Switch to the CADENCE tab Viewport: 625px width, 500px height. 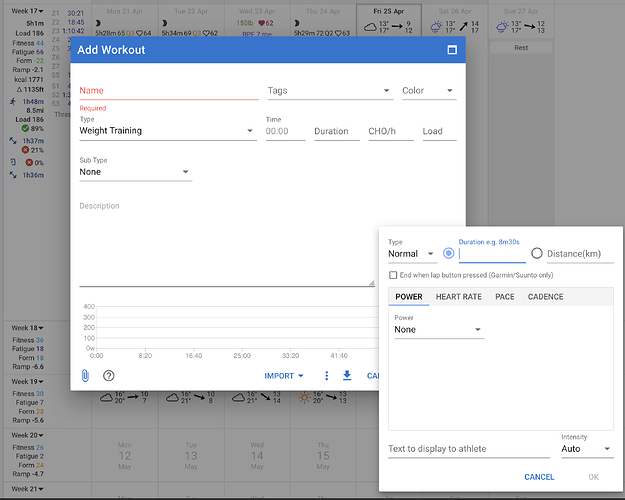pyautogui.click(x=546, y=297)
